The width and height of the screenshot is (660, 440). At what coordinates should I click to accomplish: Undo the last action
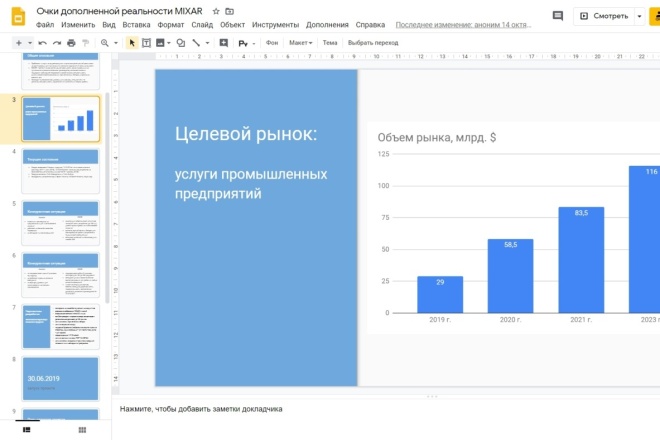(43, 43)
